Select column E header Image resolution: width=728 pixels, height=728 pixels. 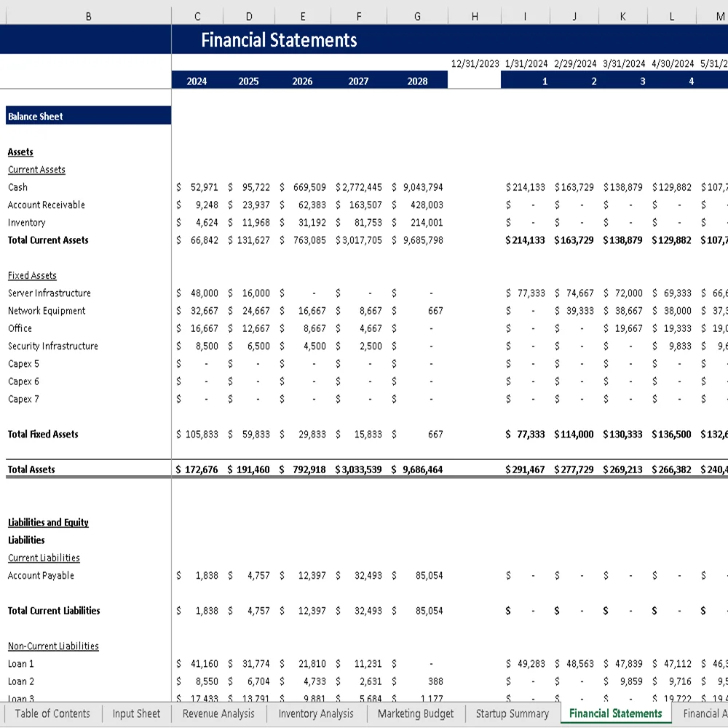pyautogui.click(x=302, y=15)
